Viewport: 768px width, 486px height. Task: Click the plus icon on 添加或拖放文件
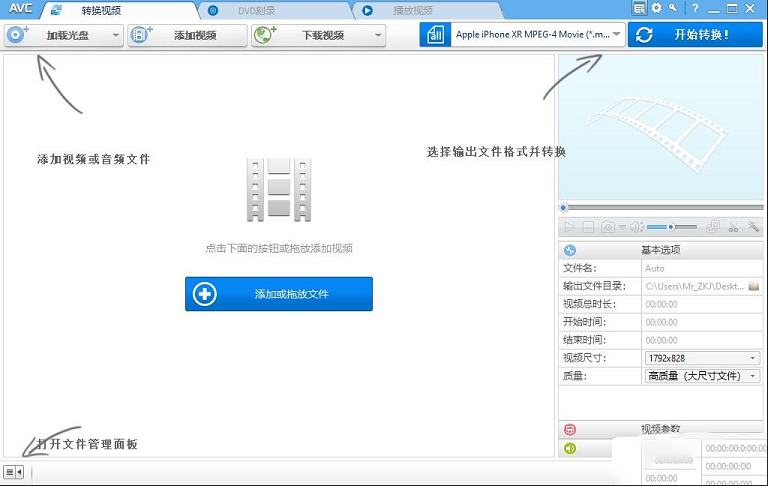(205, 294)
